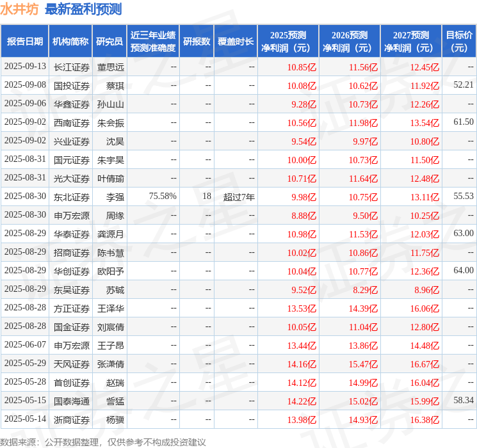Select institution 浙商证券

72,420
